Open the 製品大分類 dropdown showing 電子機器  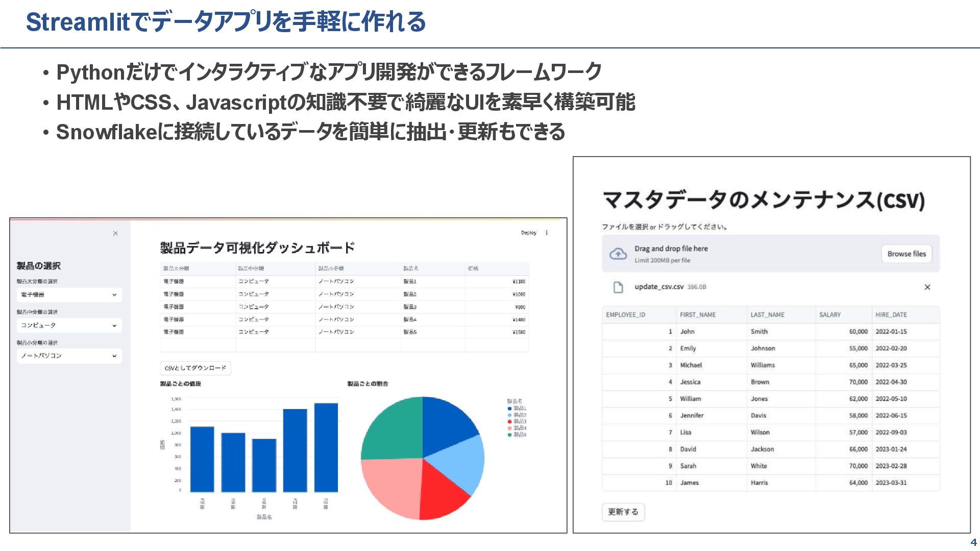pos(69,295)
